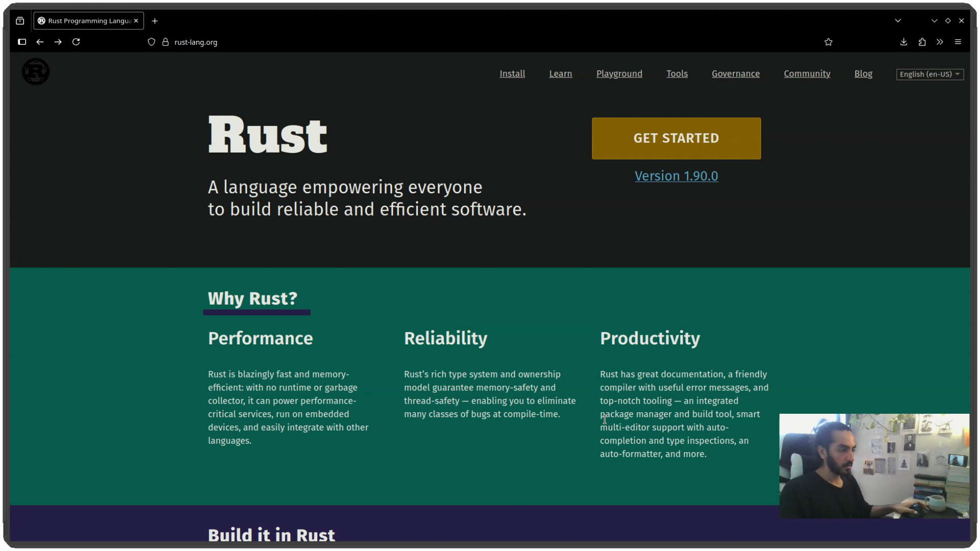
Task: Reload the page with refresh icon
Action: point(76,42)
